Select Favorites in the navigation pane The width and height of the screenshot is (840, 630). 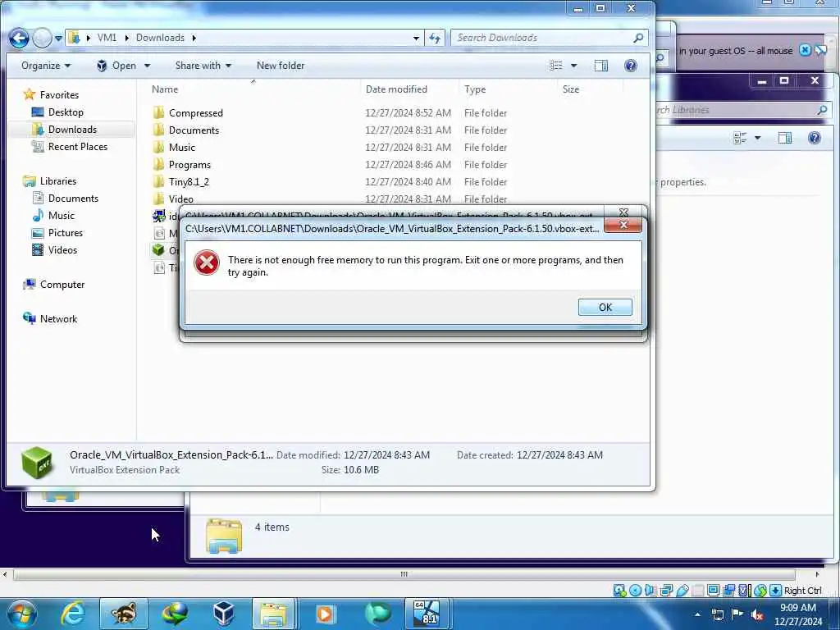tap(59, 95)
